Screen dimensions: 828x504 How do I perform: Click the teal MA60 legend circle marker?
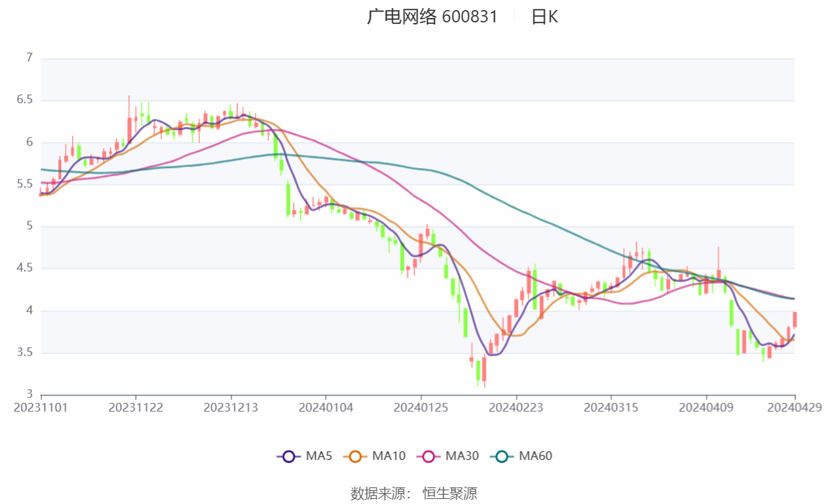click(502, 456)
